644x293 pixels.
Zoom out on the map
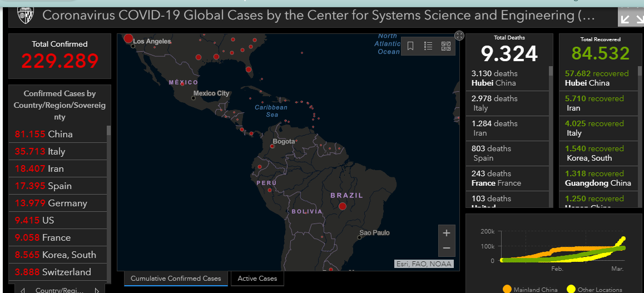pyautogui.click(x=446, y=248)
